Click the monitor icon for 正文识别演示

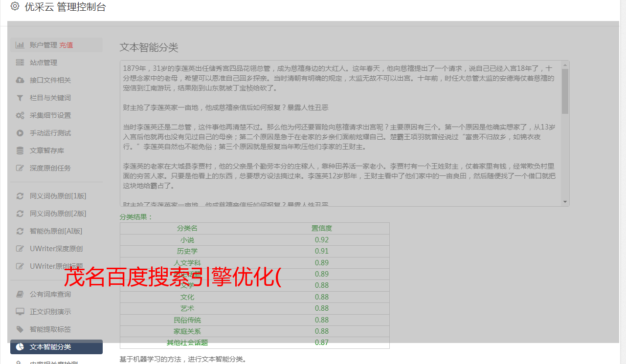tap(20, 312)
